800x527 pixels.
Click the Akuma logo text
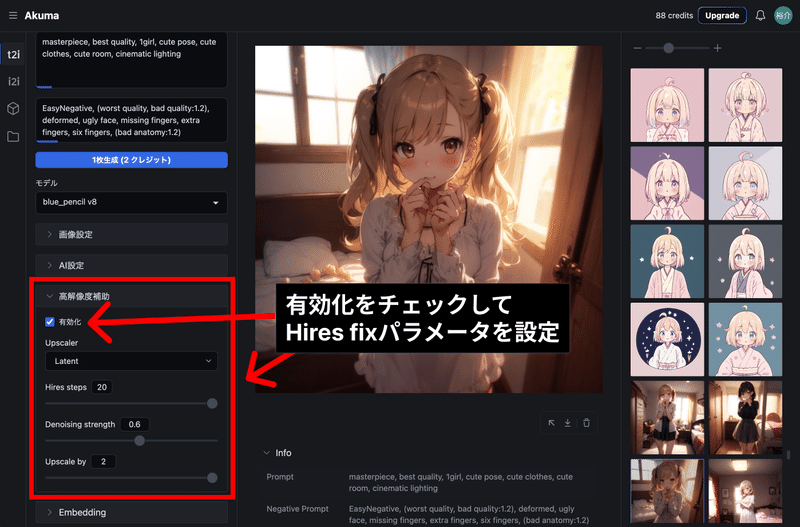tap(42, 16)
